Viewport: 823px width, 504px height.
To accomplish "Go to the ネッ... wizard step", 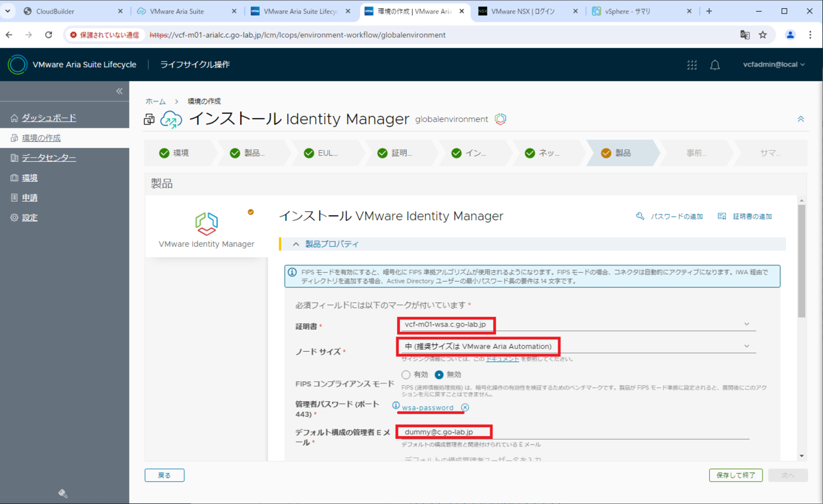I will pyautogui.click(x=549, y=153).
